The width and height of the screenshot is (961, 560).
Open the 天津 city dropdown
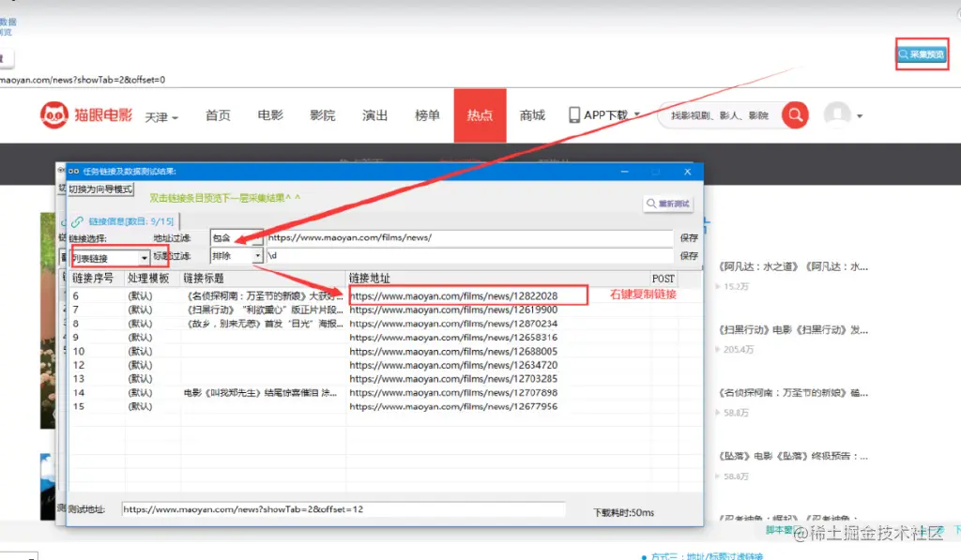[x=161, y=116]
